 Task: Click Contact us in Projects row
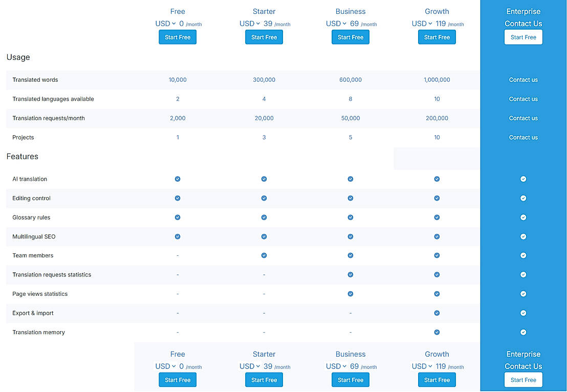[x=523, y=138]
